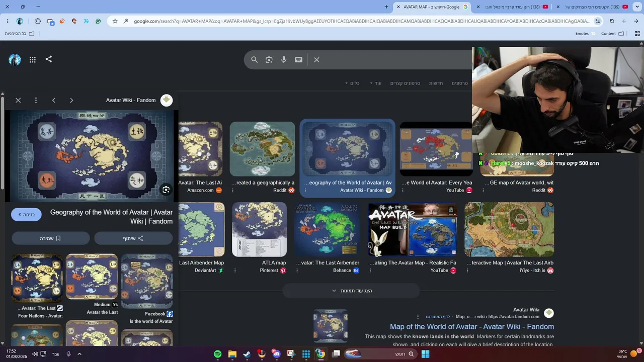Switch to סרטונים videos tab
The width and height of the screenshot is (644, 362).
pos(460,83)
